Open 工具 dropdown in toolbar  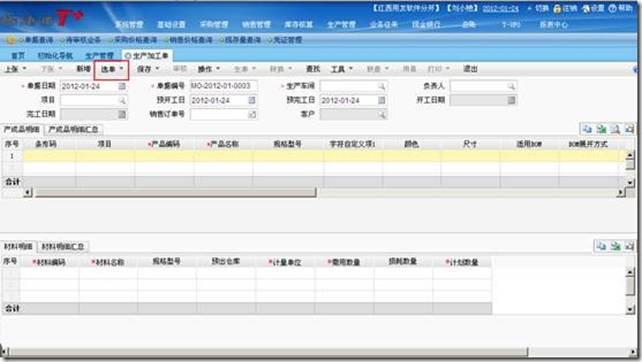[342, 69]
